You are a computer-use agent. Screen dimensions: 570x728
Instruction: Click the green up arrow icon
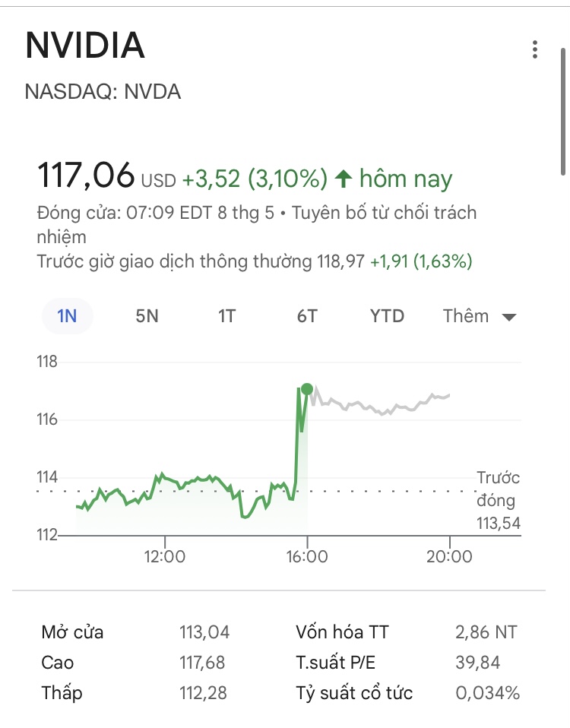pos(344,179)
